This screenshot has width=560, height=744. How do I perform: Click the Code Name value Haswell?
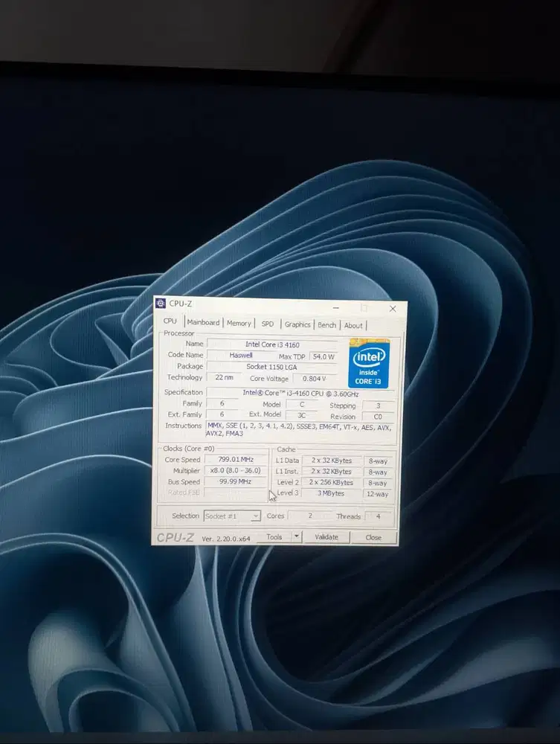(x=241, y=355)
